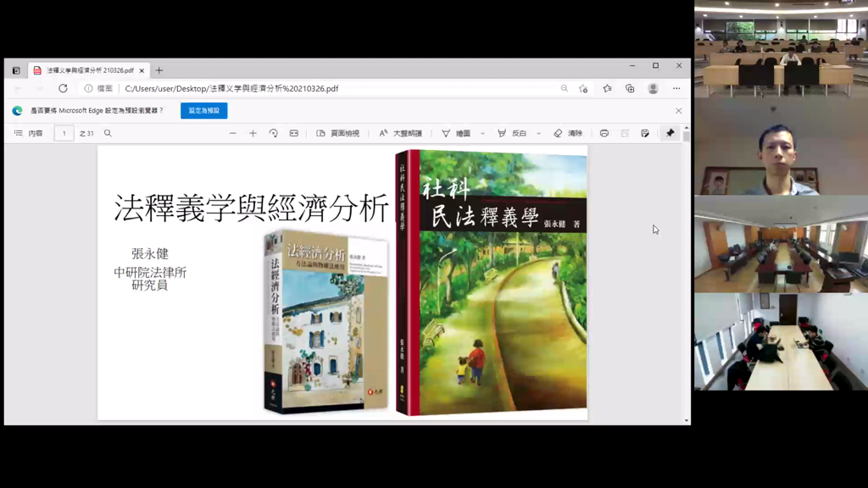The width and height of the screenshot is (868, 488).
Task: Click the author name 張永健
Action: click(150, 254)
